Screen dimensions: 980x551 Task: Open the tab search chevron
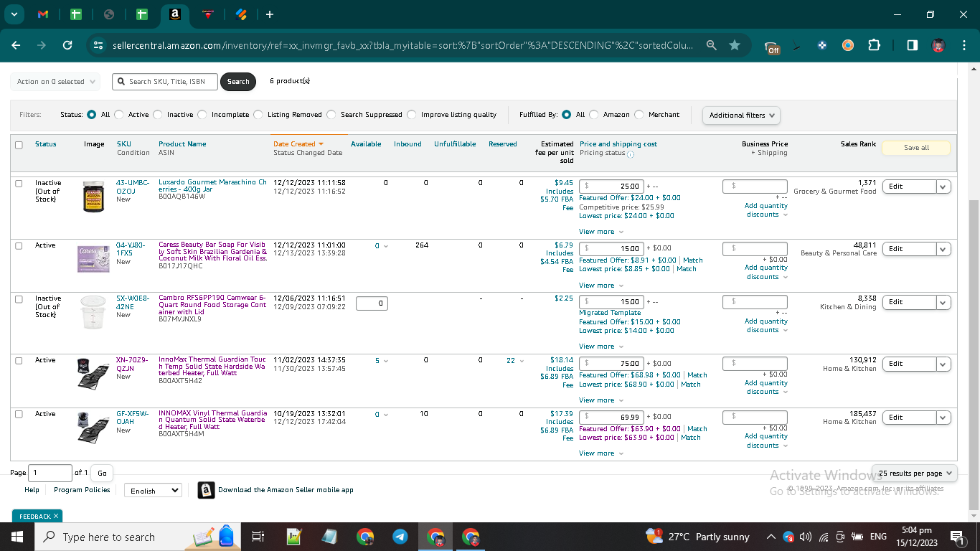[x=15, y=14]
